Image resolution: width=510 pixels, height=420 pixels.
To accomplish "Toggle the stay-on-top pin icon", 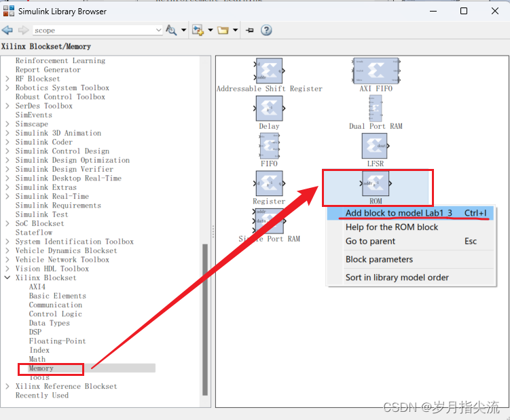I will coord(249,31).
